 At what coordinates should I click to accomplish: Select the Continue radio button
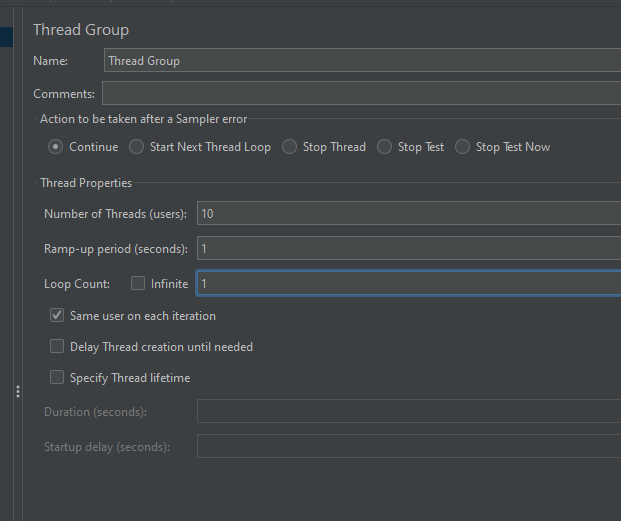point(55,147)
